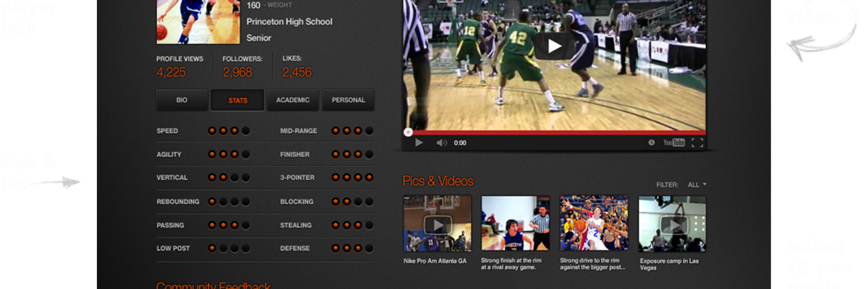Click the Nike Pro Am Atlanta GA caption
Viewport: 868px width, 289px height.
point(435,261)
